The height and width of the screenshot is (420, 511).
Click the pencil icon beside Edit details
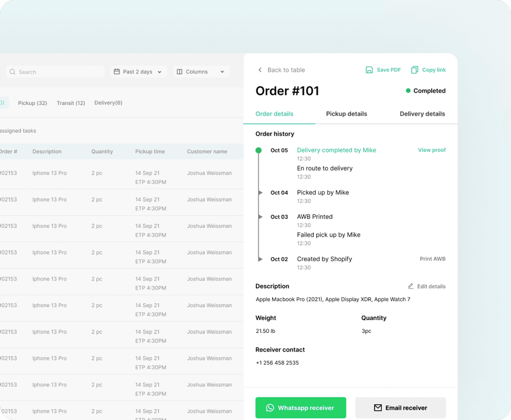[x=411, y=286]
